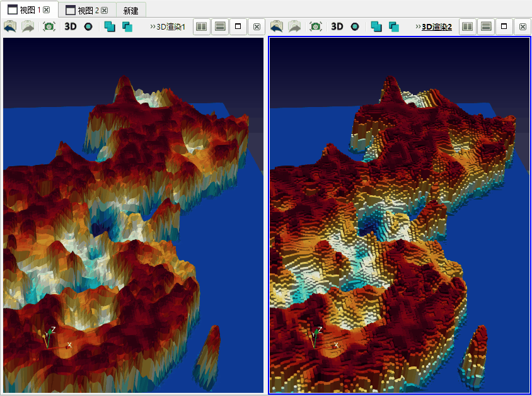
Task: Maximize the 3D渲染2 pane
Action: click(504, 26)
